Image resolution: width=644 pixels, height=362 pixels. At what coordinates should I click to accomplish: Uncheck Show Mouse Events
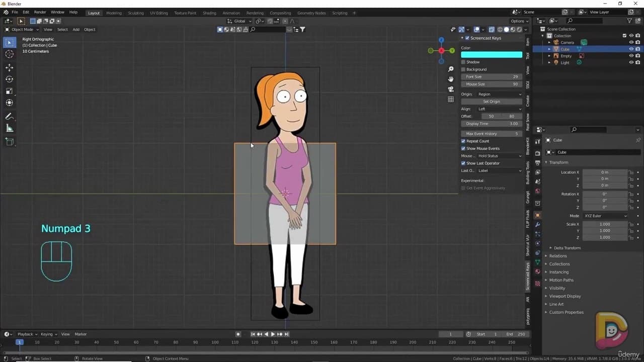click(463, 148)
